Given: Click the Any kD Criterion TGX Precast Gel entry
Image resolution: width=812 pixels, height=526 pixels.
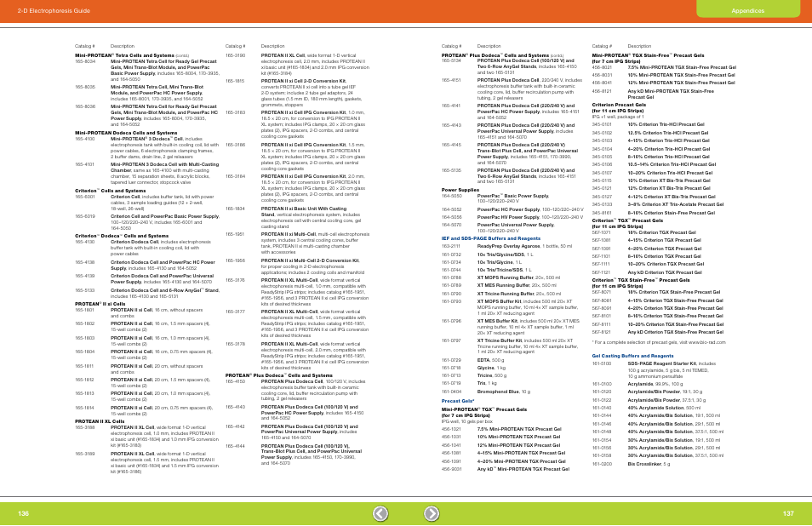Looking at the screenshot, I should [x=665, y=272].
